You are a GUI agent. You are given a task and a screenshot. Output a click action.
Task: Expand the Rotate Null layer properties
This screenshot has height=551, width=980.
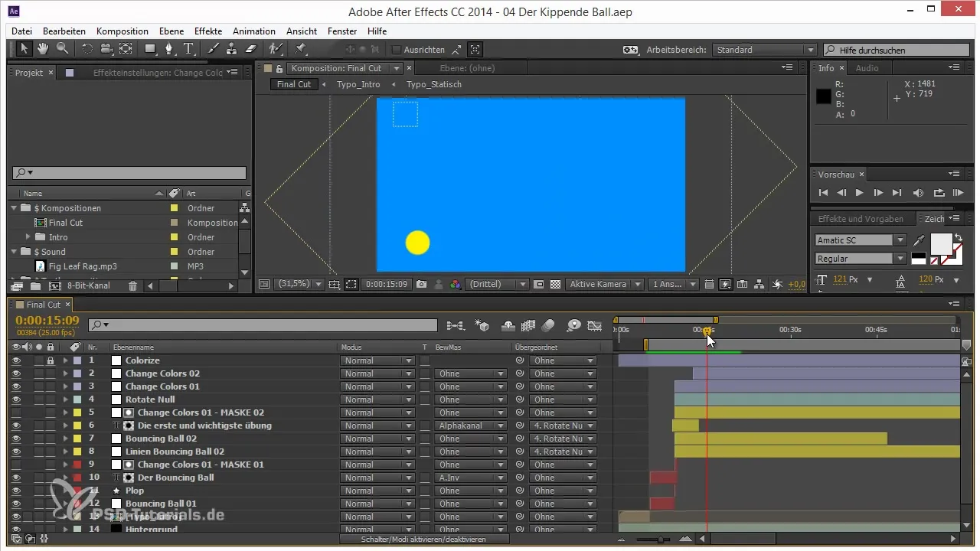pos(65,399)
